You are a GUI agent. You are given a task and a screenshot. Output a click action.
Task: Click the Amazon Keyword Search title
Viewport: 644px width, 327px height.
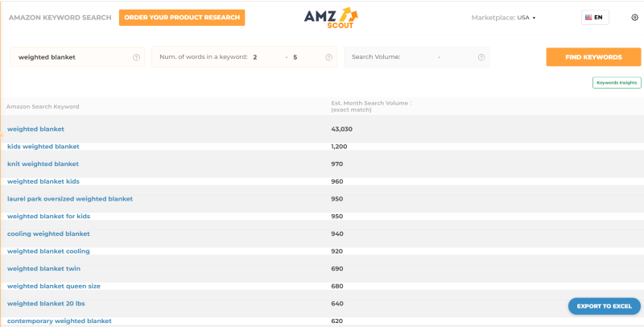[x=60, y=18]
